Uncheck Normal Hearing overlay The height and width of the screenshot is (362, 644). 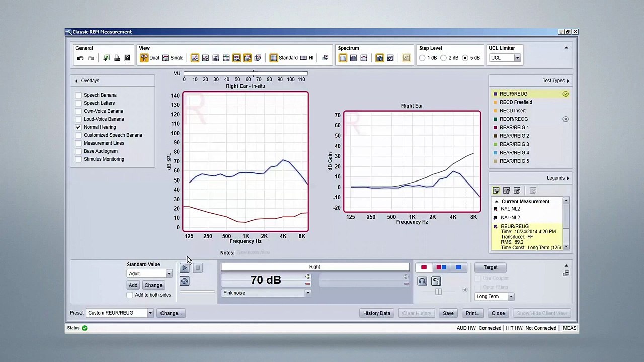click(78, 127)
